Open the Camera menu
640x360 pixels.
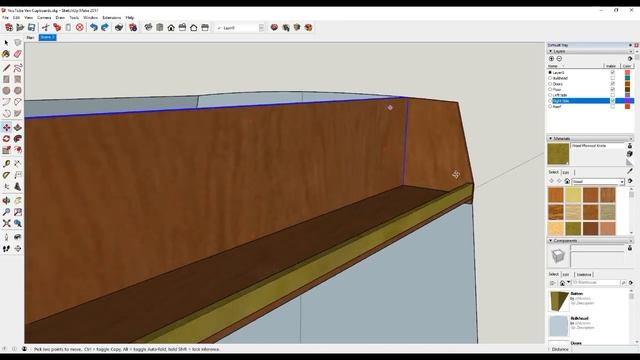44,18
